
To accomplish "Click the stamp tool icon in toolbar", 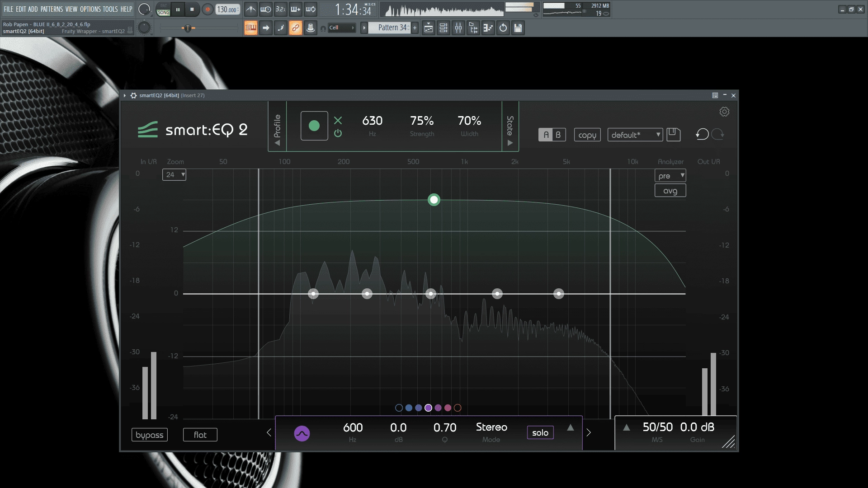I will tap(311, 28).
